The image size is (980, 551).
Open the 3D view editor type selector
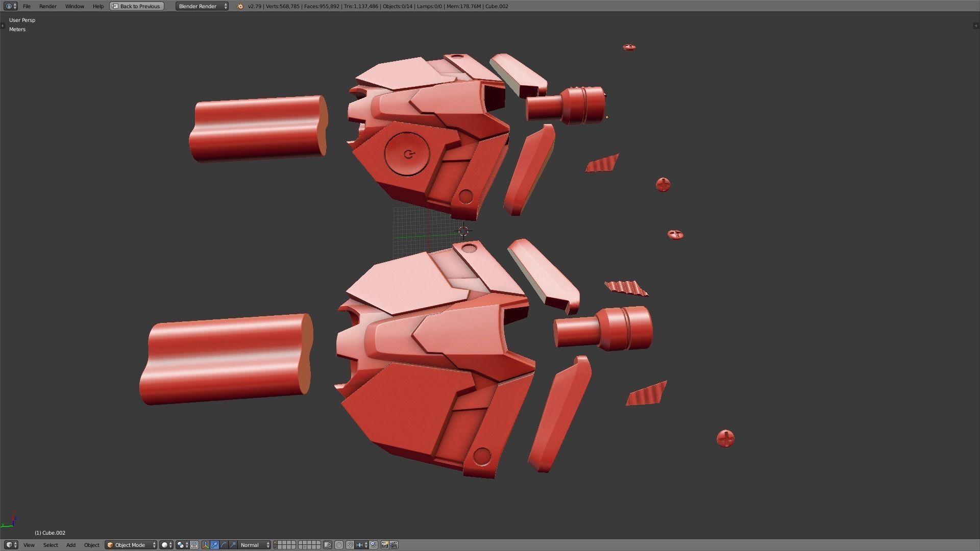pyautogui.click(x=11, y=545)
